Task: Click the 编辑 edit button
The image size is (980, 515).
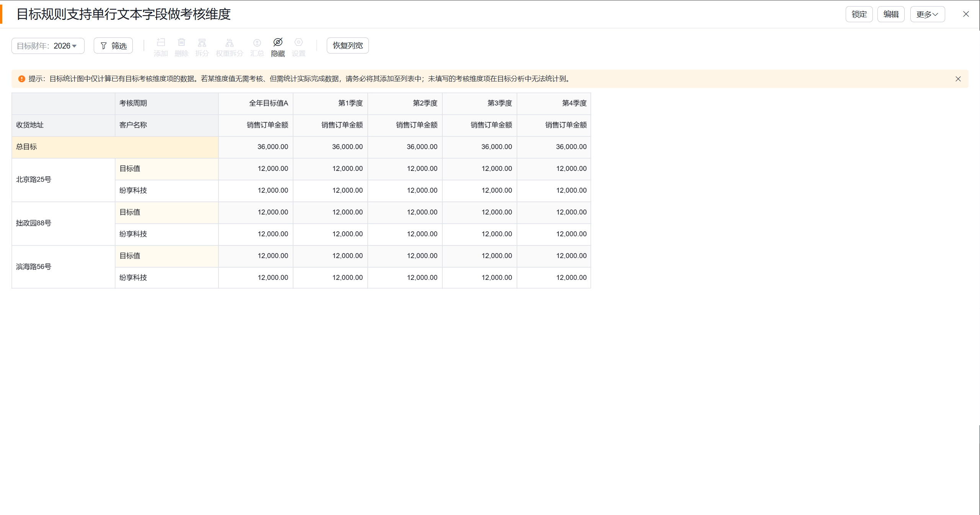Action: 891,15
